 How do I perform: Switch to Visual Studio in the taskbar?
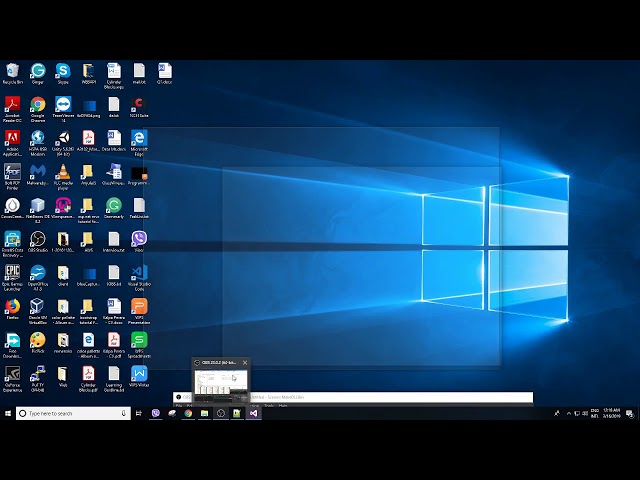253,413
